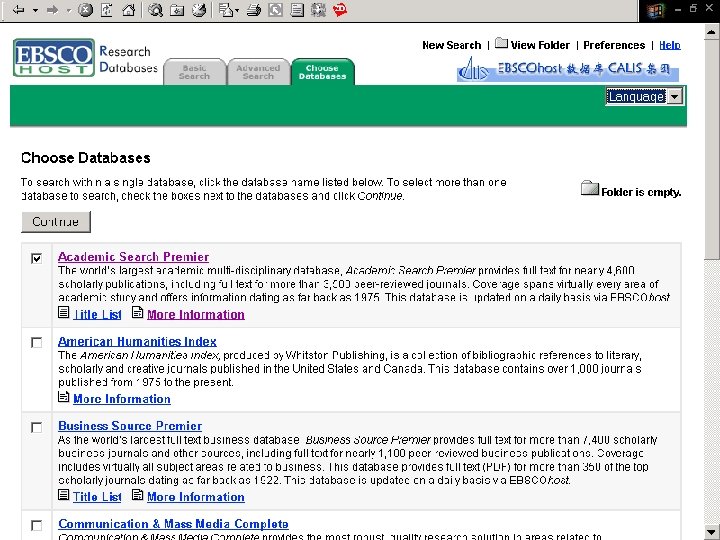This screenshot has width=720, height=540.
Task: Check the American Humanities Index checkbox
Action: point(36,343)
